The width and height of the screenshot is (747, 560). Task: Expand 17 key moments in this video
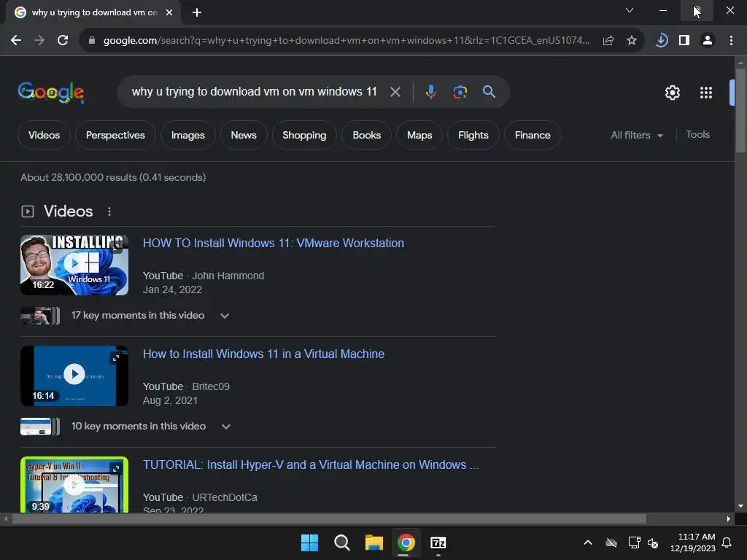150,315
